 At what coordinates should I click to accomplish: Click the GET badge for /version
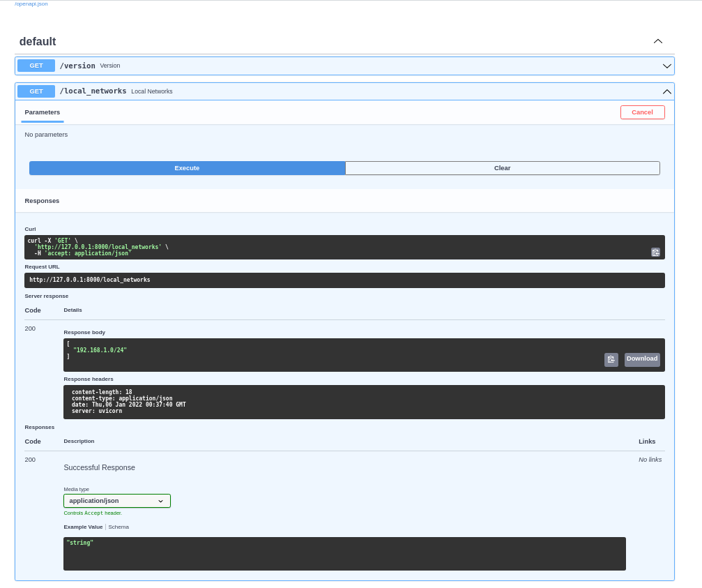coord(36,66)
